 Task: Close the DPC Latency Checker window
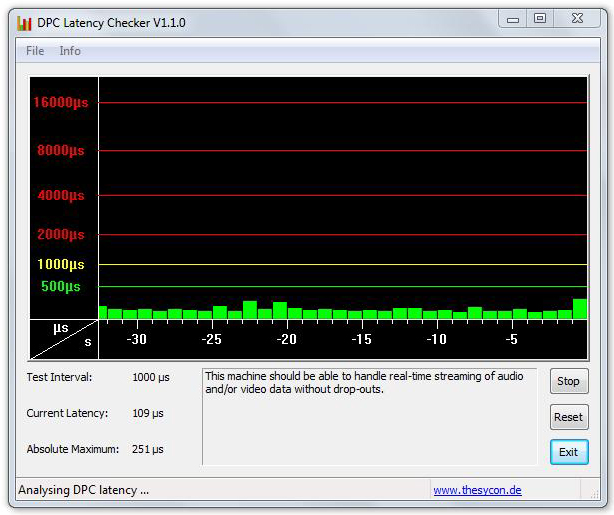(577, 19)
